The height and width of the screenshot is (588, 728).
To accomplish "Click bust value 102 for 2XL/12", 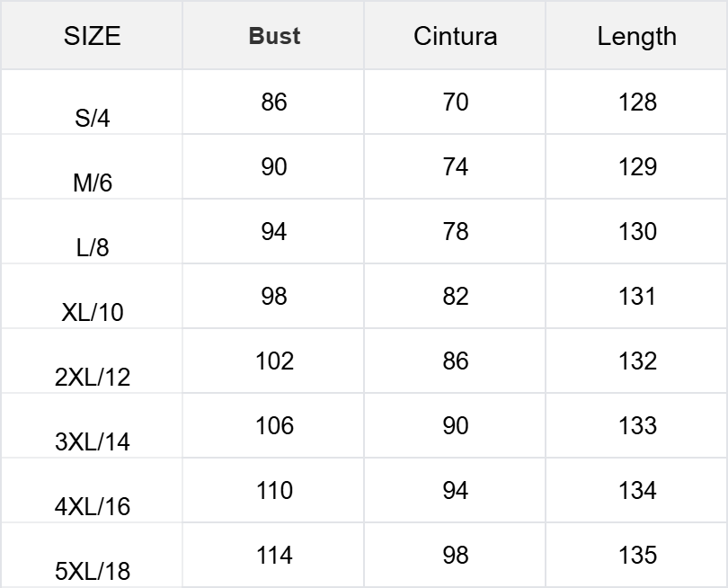I will tap(274, 361).
